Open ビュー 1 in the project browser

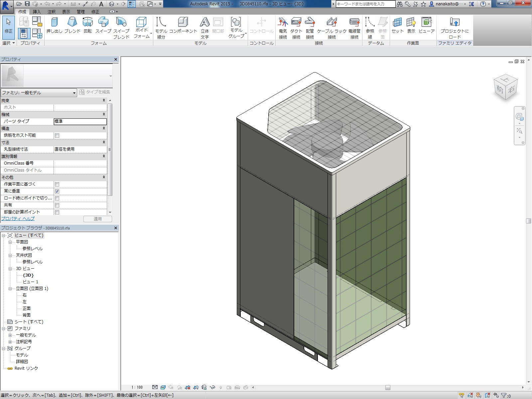click(30, 282)
